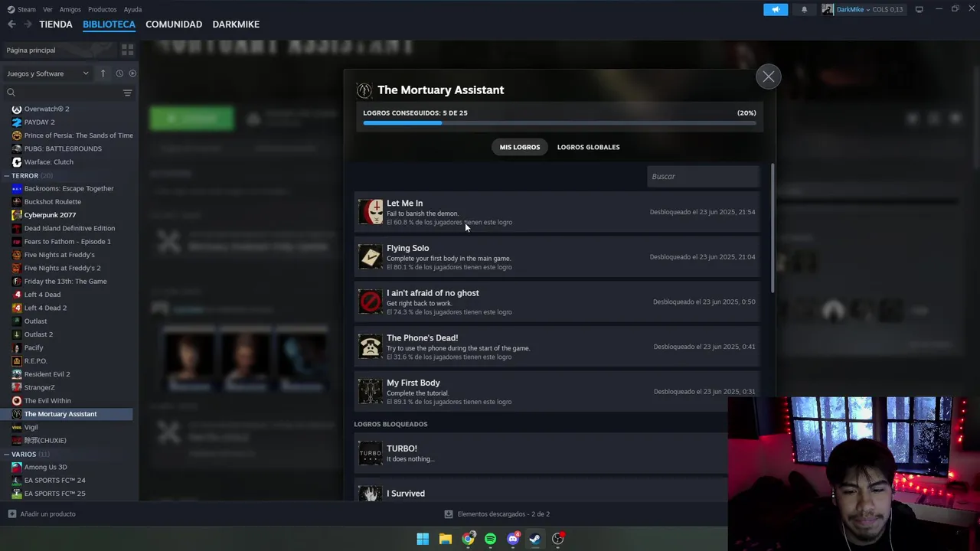Screen dimensions: 980x551
Task: Click the sort ascending arrow in sidebar
Action: pos(103,73)
